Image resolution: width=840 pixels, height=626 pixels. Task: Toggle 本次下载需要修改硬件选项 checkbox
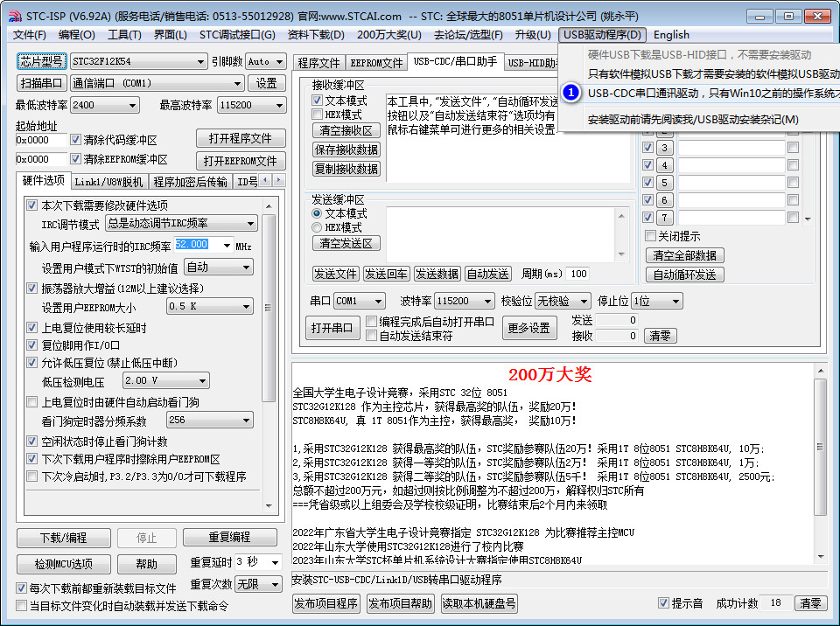[32, 205]
